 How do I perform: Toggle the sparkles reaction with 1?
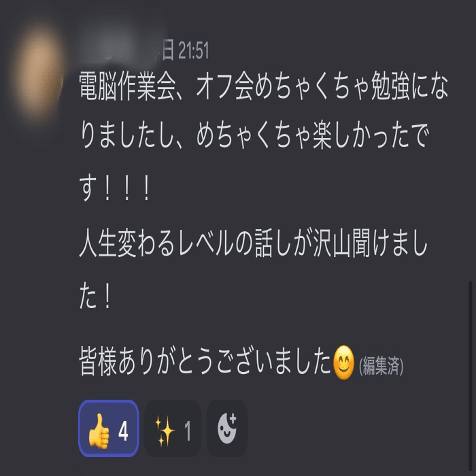pyautogui.click(x=173, y=428)
